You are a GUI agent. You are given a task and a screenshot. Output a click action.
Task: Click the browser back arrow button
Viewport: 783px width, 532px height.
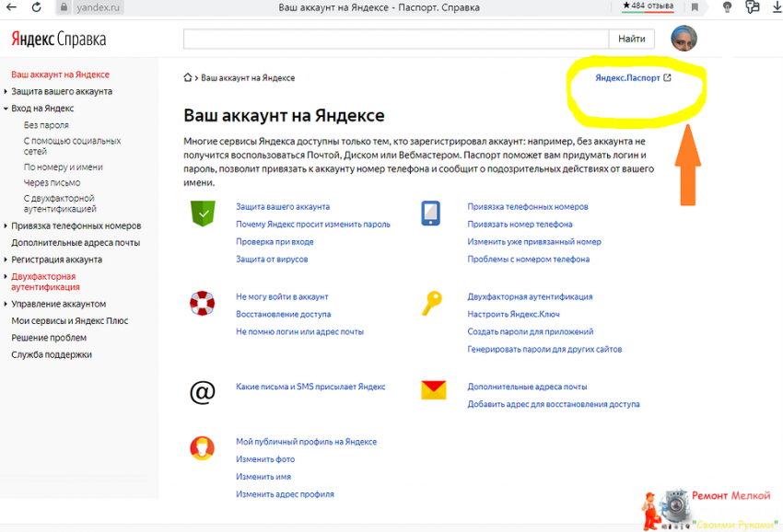coord(12,7)
